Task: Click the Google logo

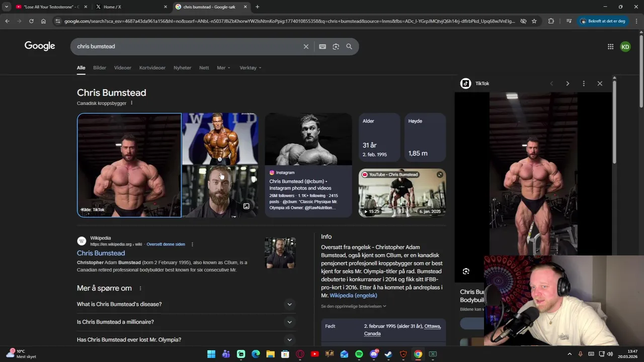Action: click(40, 46)
